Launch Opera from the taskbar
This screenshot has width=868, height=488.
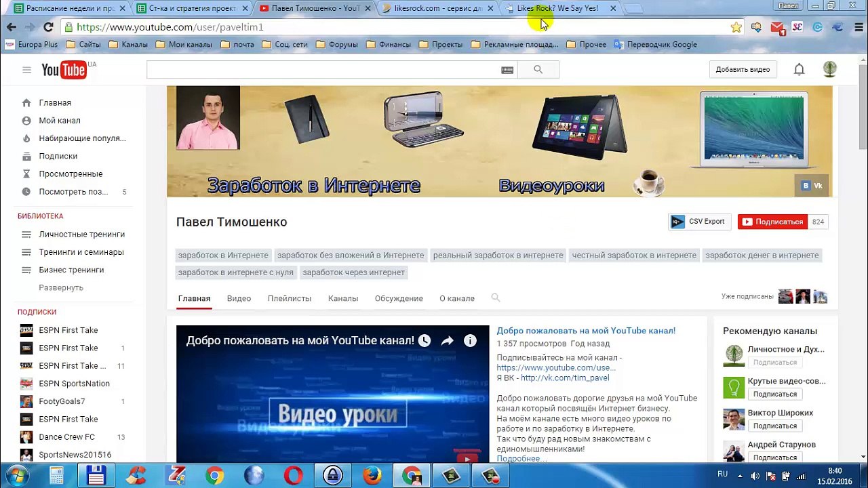point(293,475)
